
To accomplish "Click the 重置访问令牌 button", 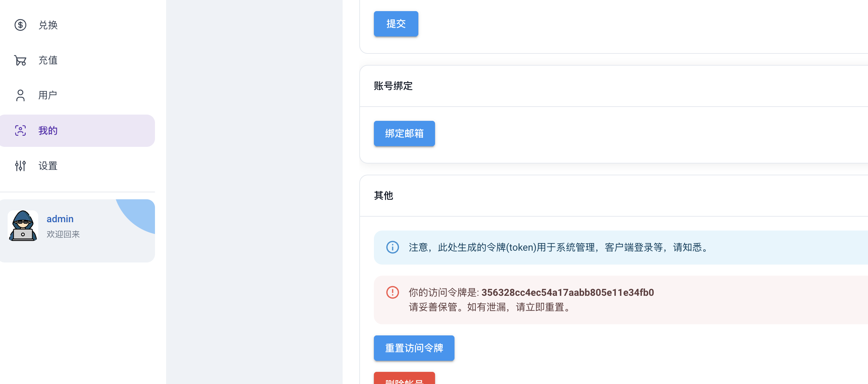I will (x=414, y=348).
